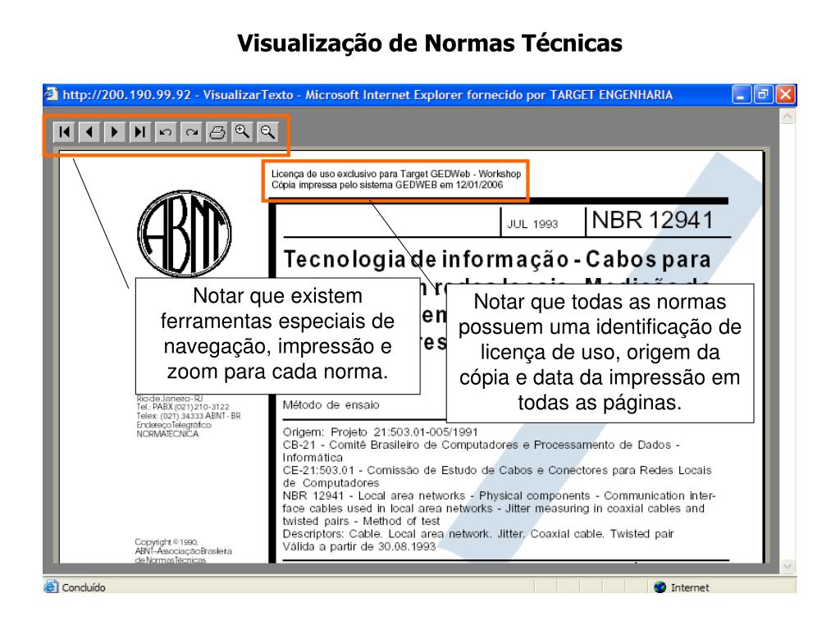Go to previous page arrow

click(x=89, y=132)
